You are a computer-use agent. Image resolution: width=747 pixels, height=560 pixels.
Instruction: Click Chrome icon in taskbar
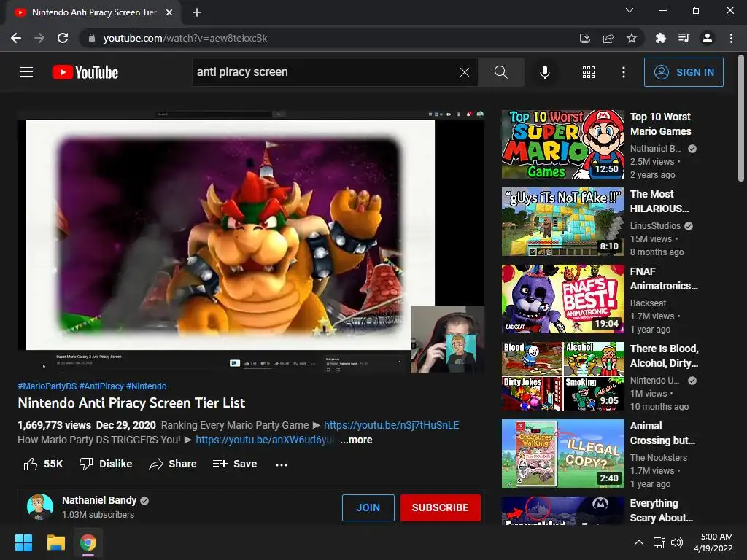[x=88, y=542]
